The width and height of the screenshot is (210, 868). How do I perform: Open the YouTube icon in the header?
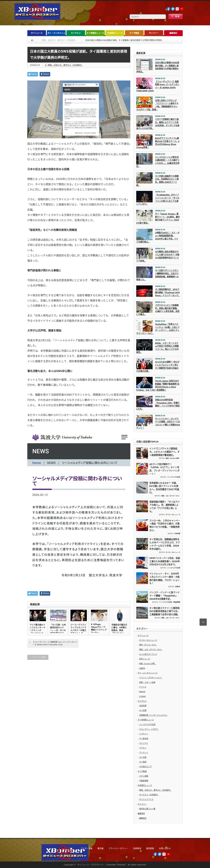182,9
